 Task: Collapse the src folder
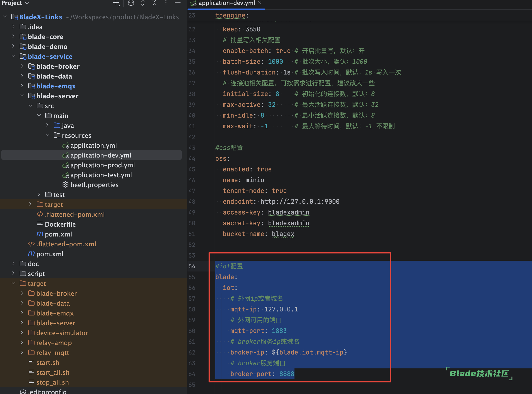[31, 105]
